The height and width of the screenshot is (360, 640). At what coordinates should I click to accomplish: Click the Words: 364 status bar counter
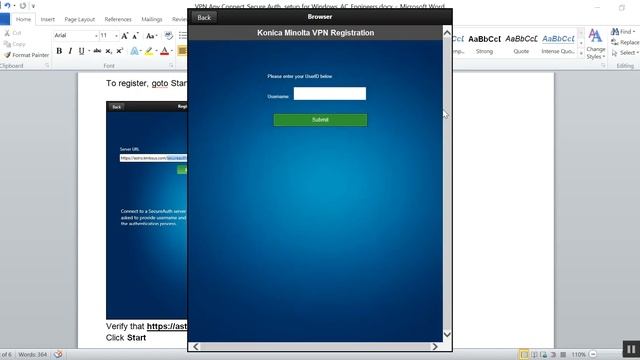[33, 355]
